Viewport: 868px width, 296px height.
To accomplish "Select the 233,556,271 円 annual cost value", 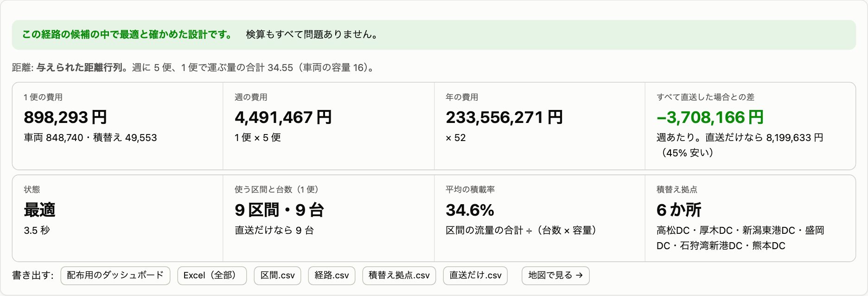I will tap(504, 117).
